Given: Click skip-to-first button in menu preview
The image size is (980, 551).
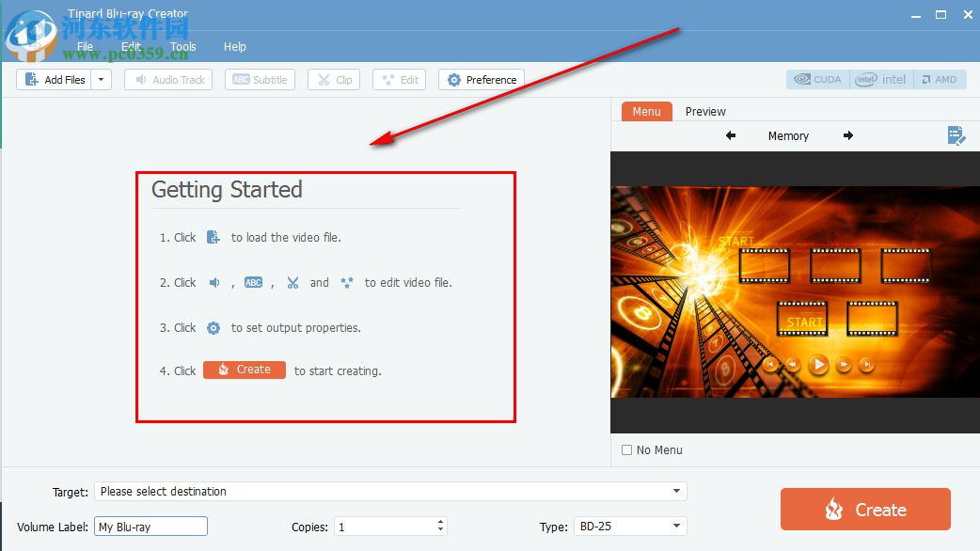Looking at the screenshot, I should [771, 364].
